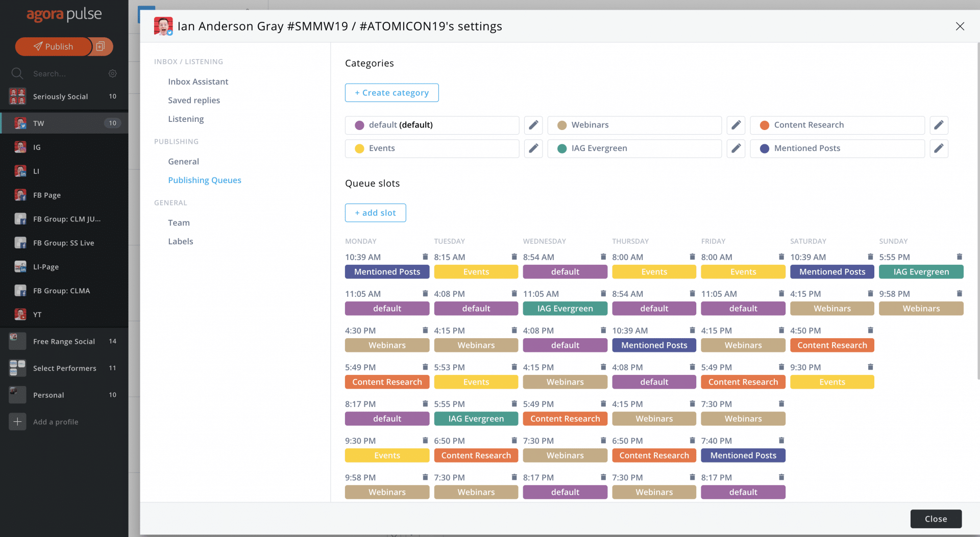Delete Saturday 10:39 AM slot
The width and height of the screenshot is (980, 537).
(x=870, y=257)
